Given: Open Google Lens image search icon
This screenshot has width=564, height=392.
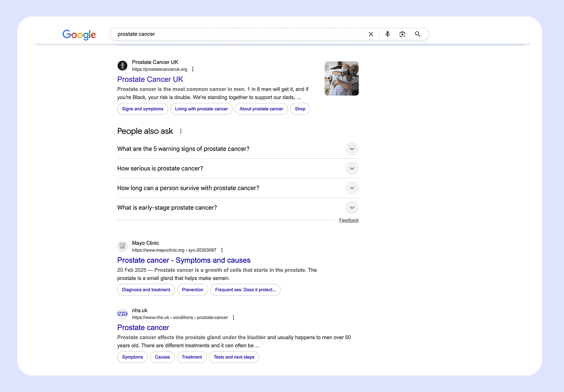Looking at the screenshot, I should point(402,34).
